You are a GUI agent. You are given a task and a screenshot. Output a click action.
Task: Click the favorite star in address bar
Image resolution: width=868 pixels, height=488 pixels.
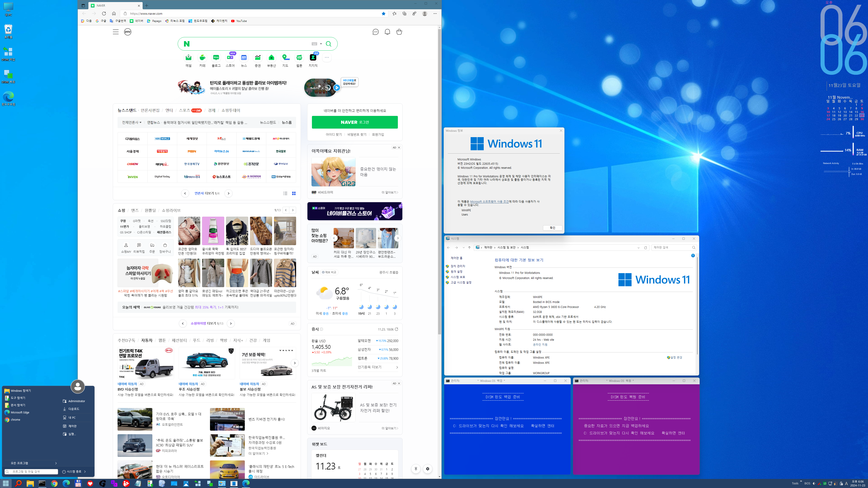pos(383,14)
